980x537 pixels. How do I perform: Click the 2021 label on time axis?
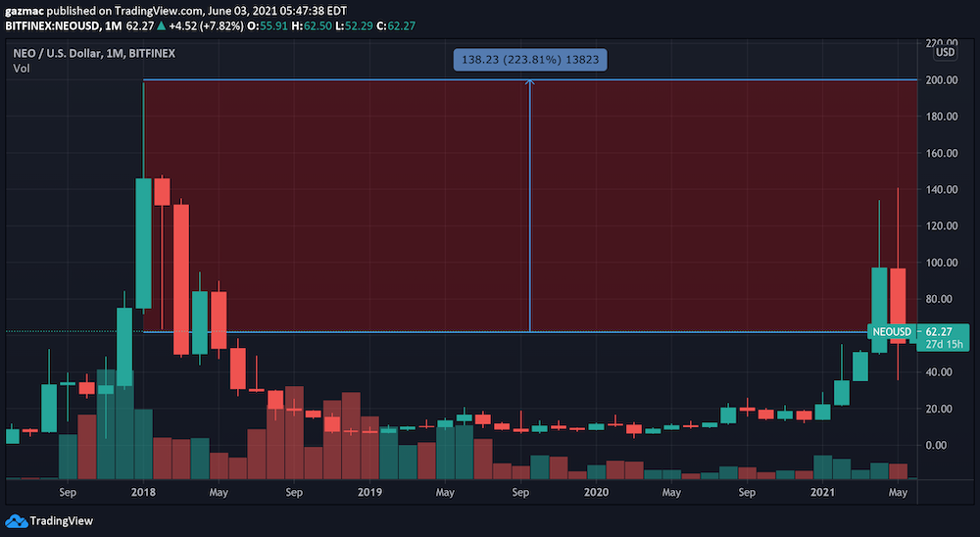tap(824, 491)
